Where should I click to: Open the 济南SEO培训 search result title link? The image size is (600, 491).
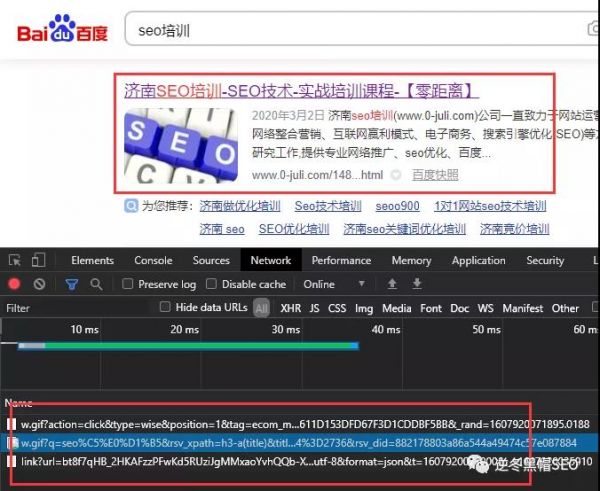[x=300, y=90]
